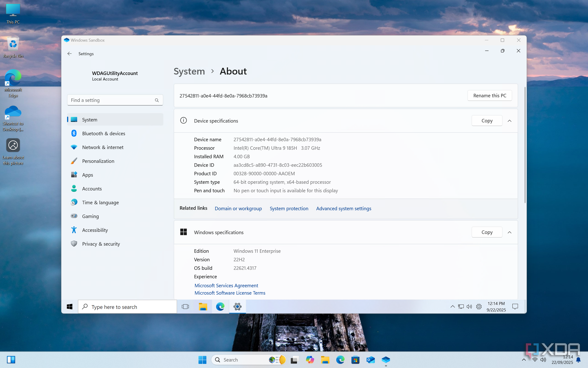Open Shortcut to Desktop OneDrive icon
The width and height of the screenshot is (588, 368).
pos(13,118)
